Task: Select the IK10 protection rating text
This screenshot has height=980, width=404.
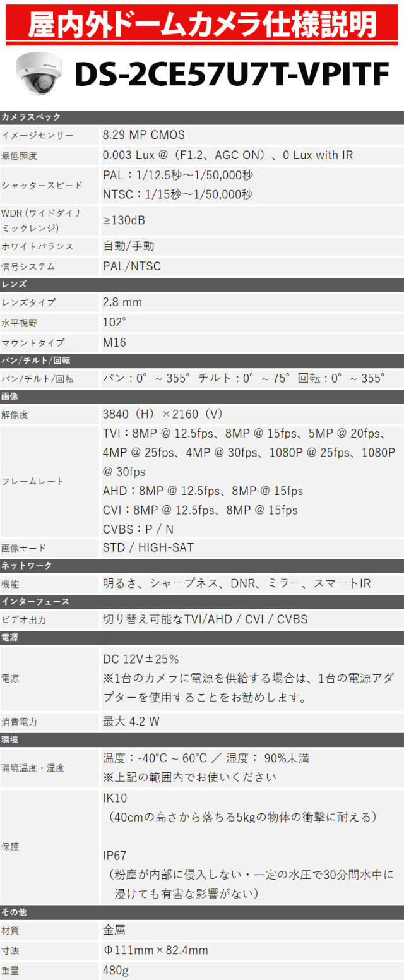Action: click(x=115, y=799)
